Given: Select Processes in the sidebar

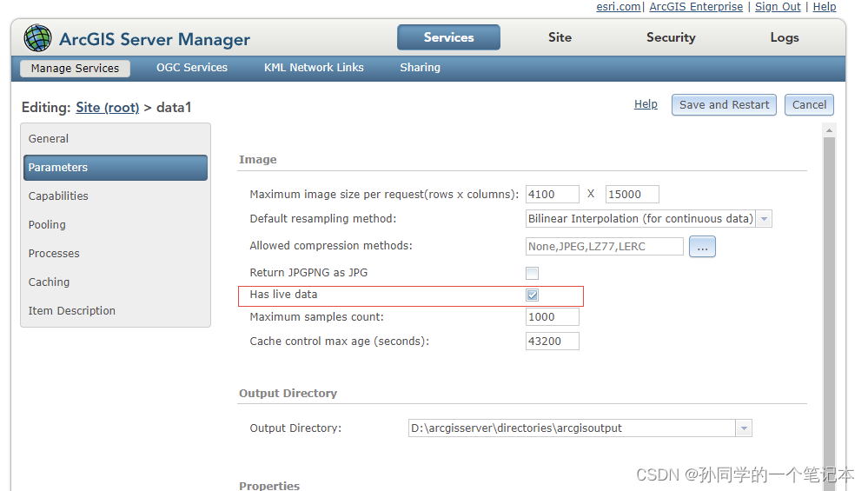Looking at the screenshot, I should pos(116,254).
